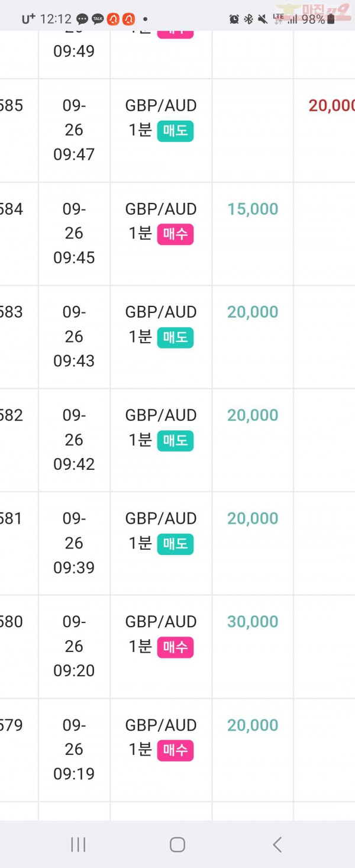Tap the Android recent apps icon
The image size is (355, 868).
coord(78,844)
